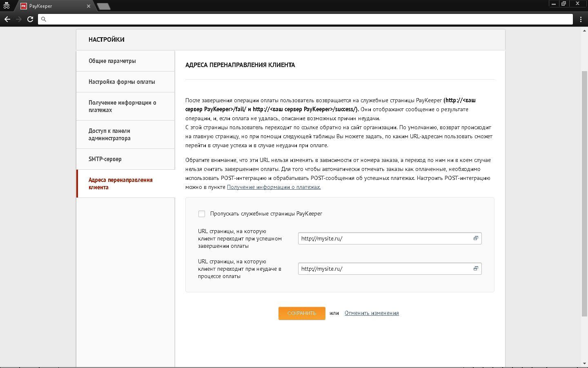Open the browser three-dot menu
This screenshot has width=588, height=368.
pyautogui.click(x=581, y=19)
